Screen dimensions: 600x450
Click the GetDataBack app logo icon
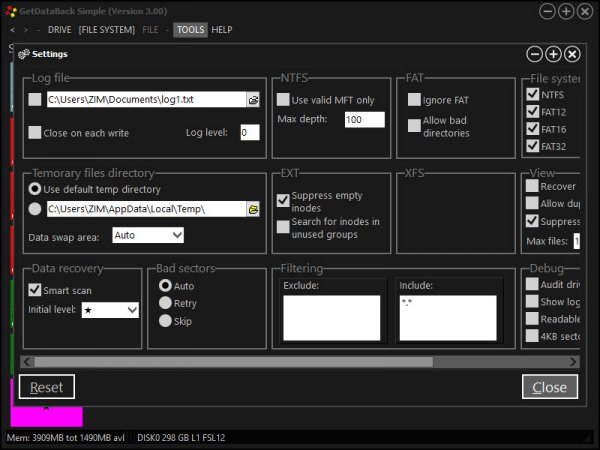pyautogui.click(x=11, y=11)
